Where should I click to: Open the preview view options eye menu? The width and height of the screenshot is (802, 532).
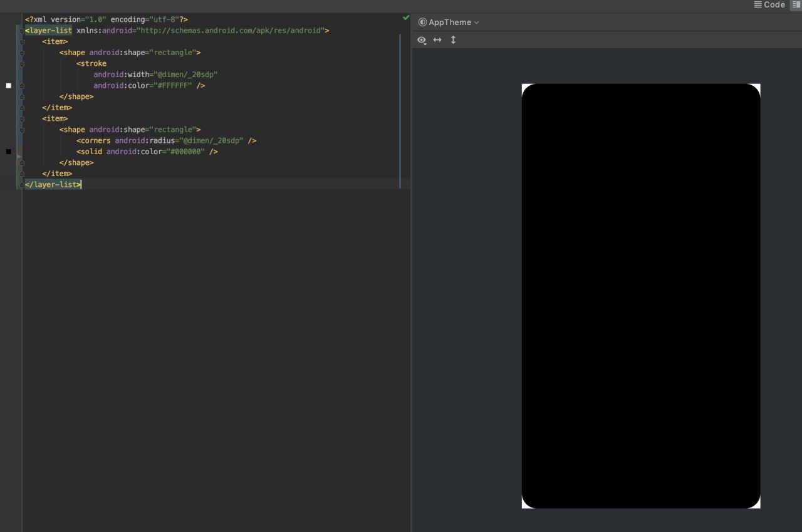pos(422,40)
